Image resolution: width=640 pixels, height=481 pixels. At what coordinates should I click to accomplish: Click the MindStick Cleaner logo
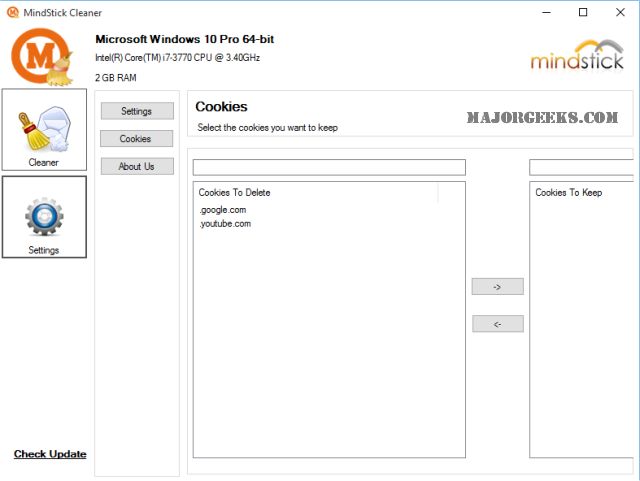click(x=42, y=56)
